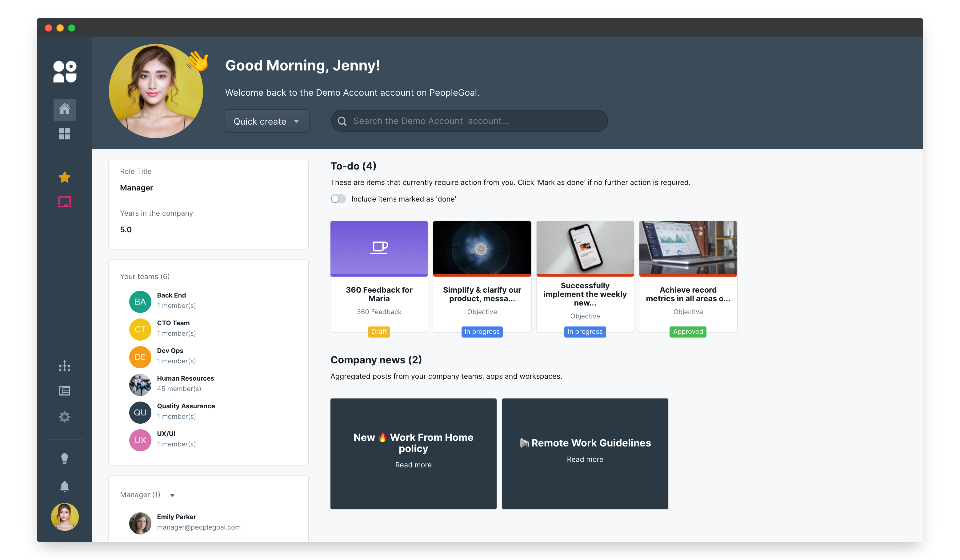The height and width of the screenshot is (560, 960).
Task: Open user profile avatar in sidebar
Action: coord(64,517)
